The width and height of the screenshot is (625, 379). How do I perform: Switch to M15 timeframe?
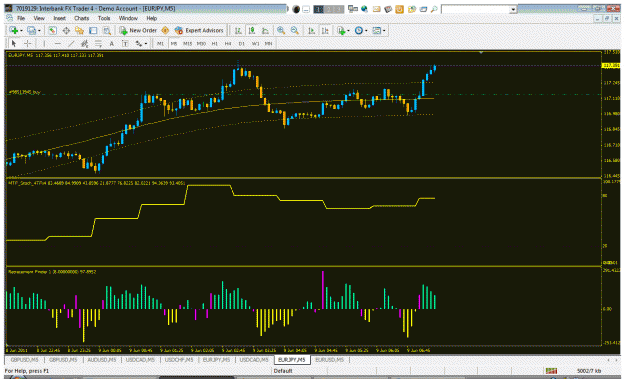(187, 43)
